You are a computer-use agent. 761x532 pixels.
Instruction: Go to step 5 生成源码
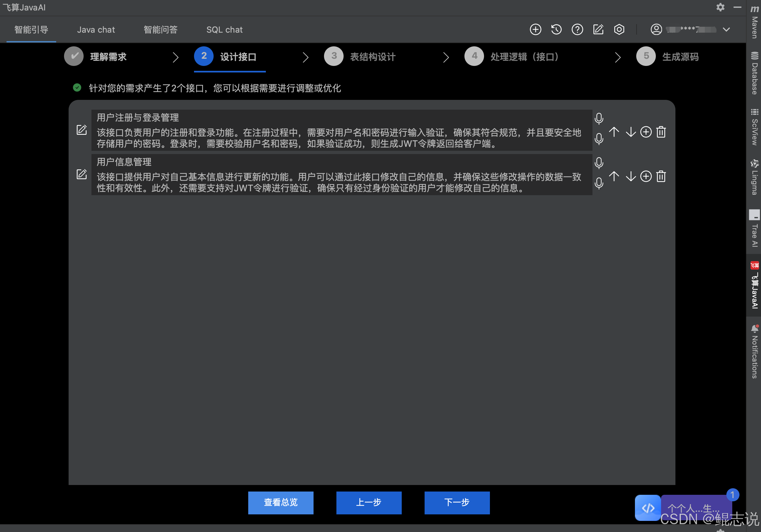pyautogui.click(x=667, y=57)
